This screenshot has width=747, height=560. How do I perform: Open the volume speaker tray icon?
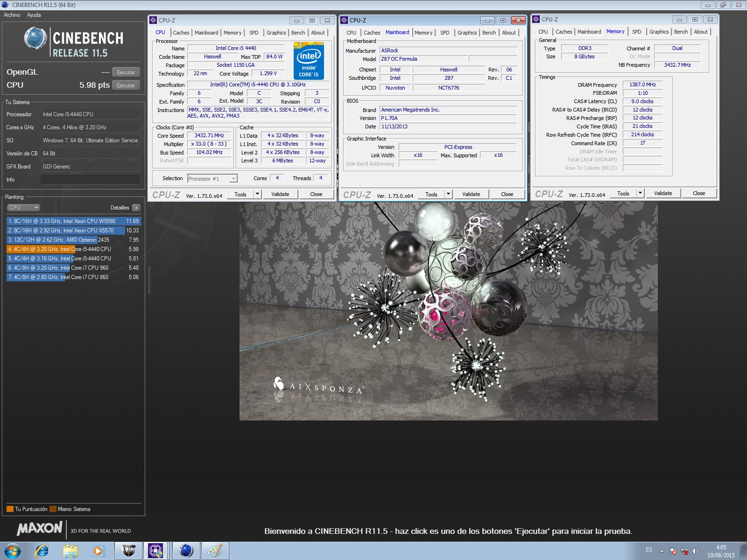tap(696, 551)
